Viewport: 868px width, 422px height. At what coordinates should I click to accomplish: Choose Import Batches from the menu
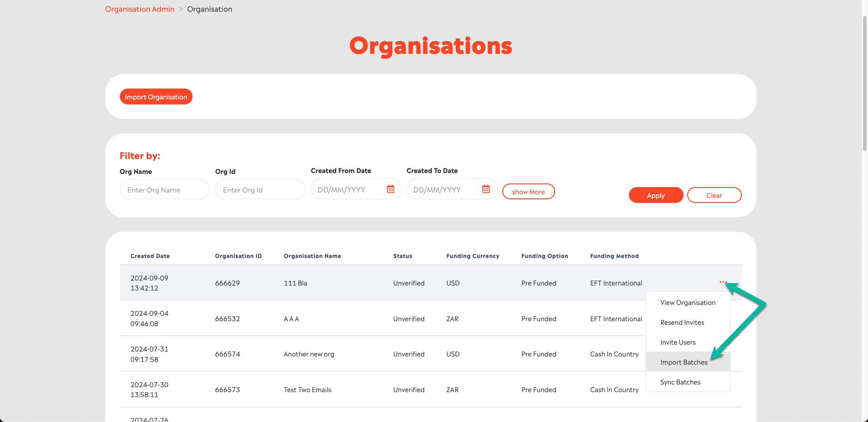[x=684, y=362]
